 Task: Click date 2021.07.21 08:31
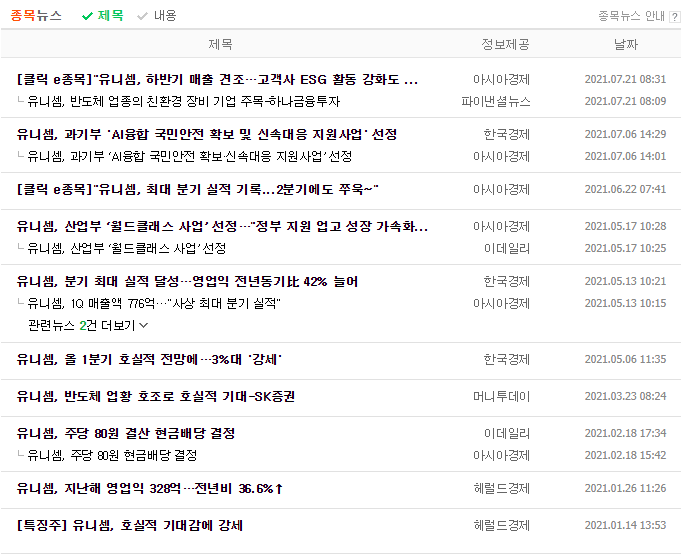tap(625, 80)
